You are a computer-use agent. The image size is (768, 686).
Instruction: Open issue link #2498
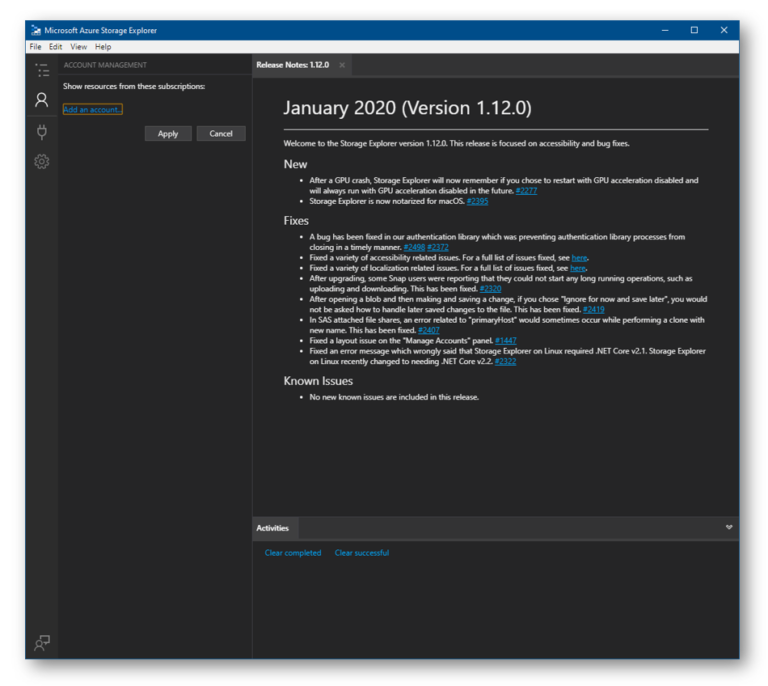click(414, 247)
